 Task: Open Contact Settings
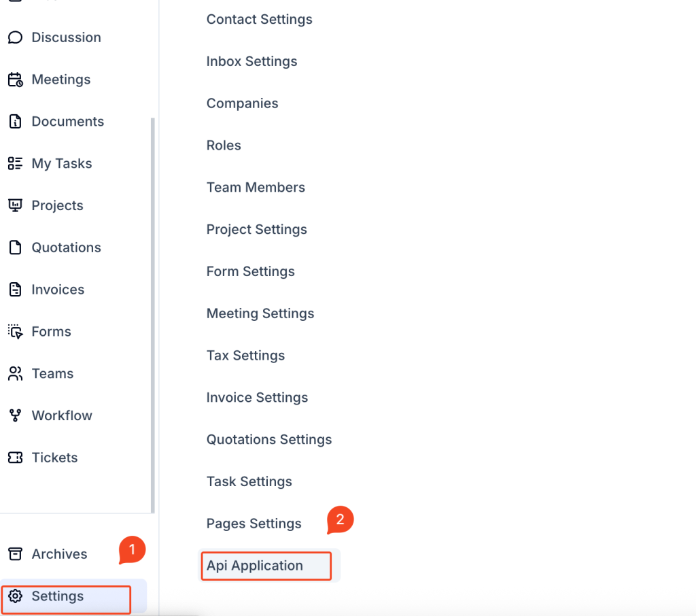tap(259, 19)
